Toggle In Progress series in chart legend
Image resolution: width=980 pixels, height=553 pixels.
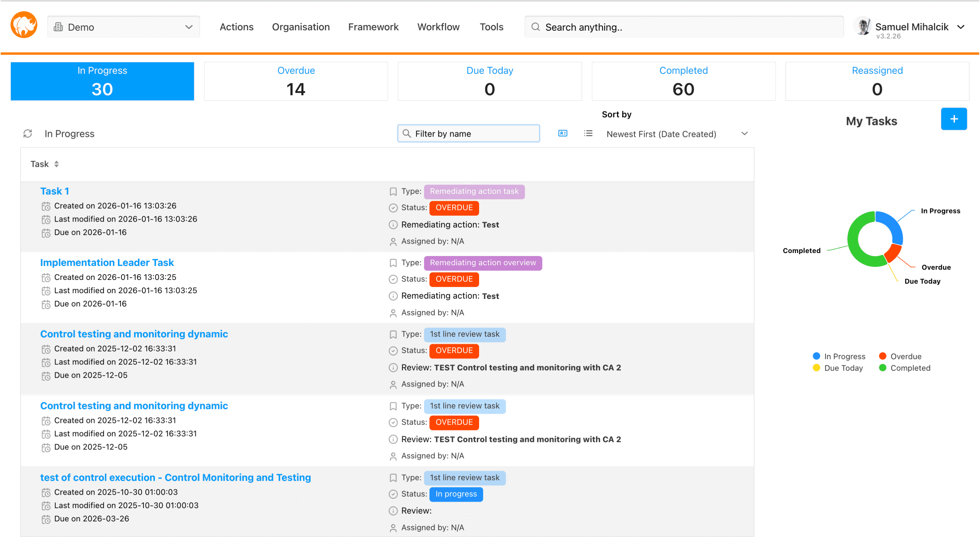(839, 357)
